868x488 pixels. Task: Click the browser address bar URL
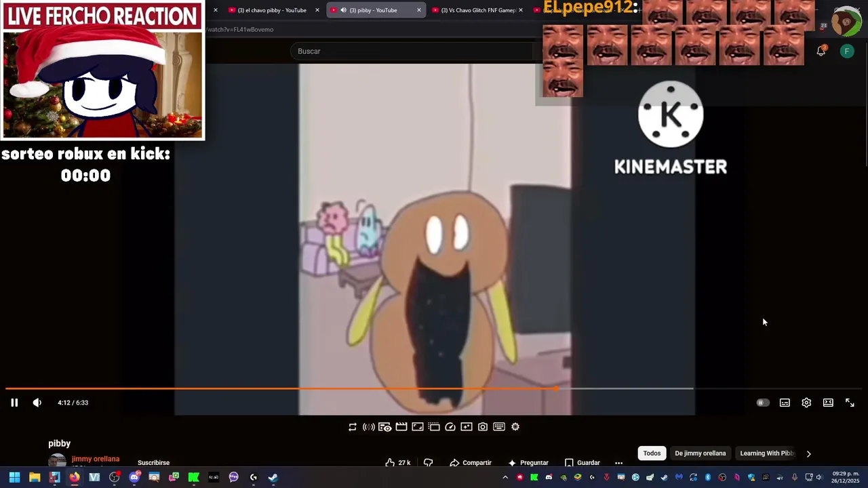click(240, 29)
